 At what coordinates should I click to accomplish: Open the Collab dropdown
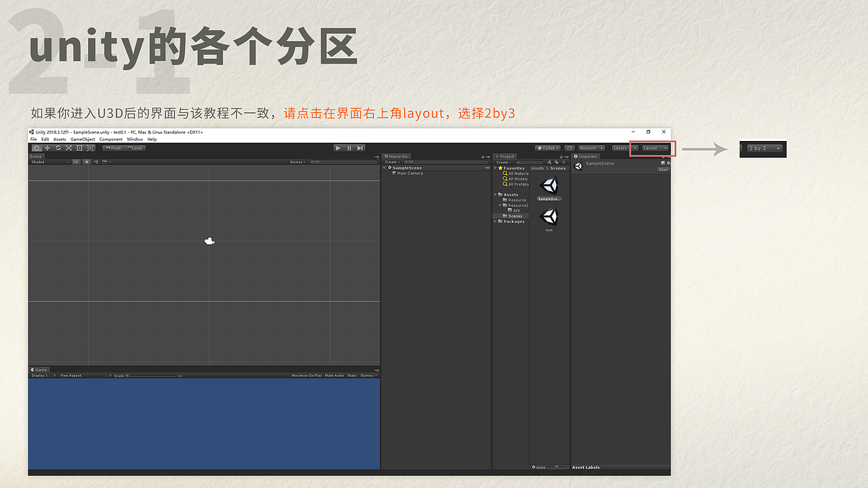tap(548, 148)
